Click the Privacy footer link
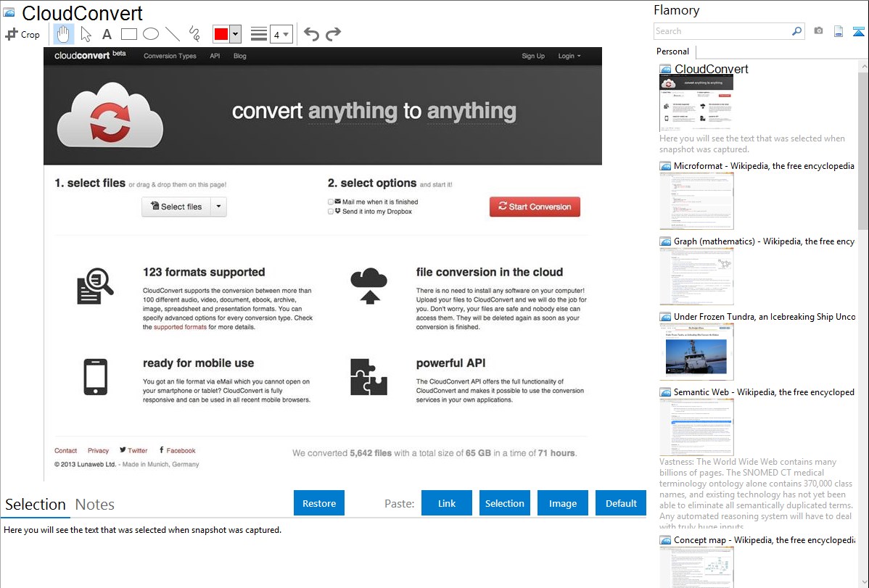869x588 pixels. click(x=98, y=450)
